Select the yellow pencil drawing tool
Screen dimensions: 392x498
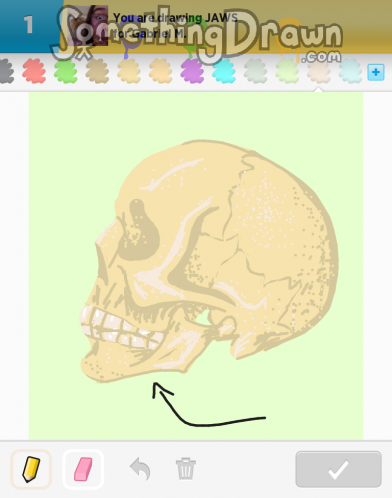click(31, 469)
